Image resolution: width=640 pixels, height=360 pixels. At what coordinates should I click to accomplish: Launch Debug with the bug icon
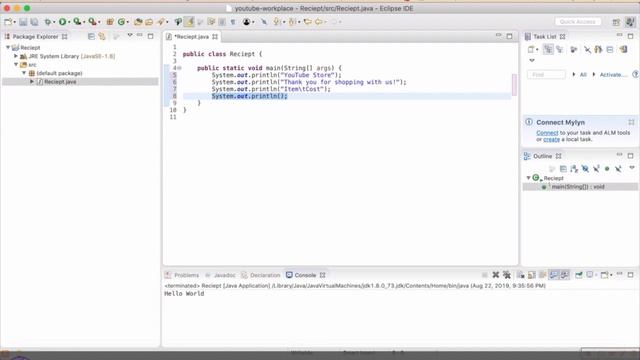[48, 22]
